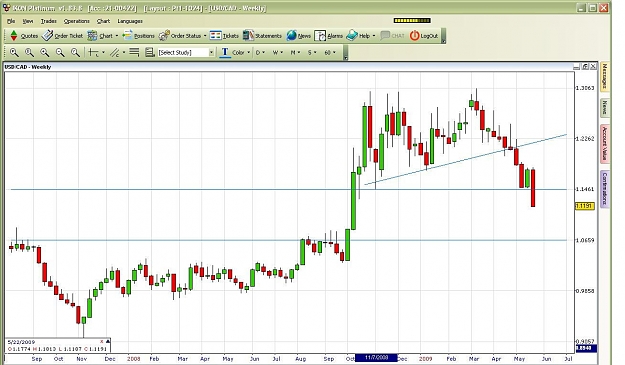Select the trend line drawing tool
Image resolution: width=625 pixels, height=365 pixels.
[115, 53]
